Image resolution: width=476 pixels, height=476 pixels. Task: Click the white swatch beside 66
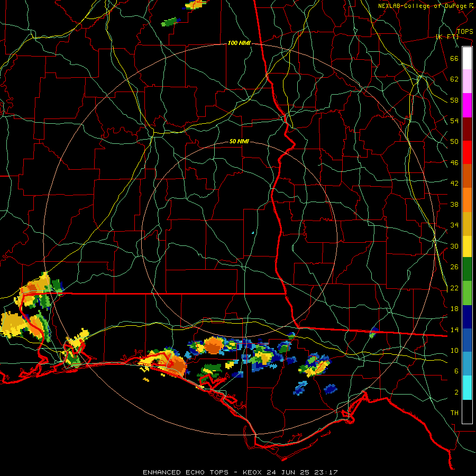[x=467, y=58]
